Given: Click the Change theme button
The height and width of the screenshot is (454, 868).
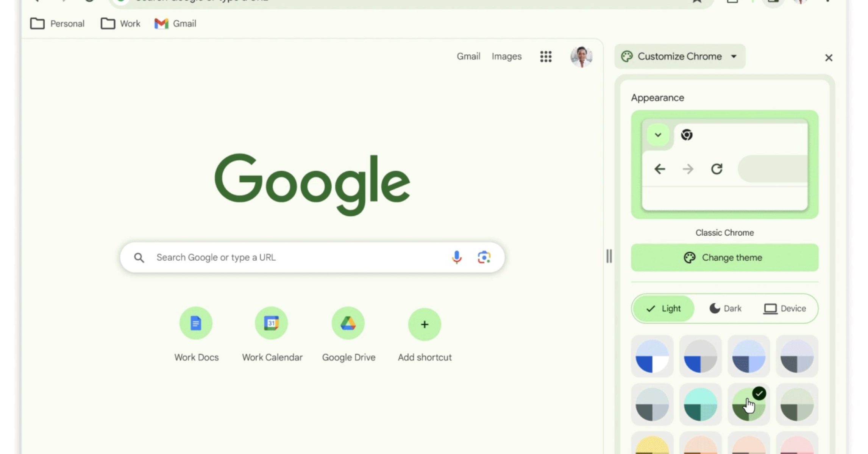Looking at the screenshot, I should click(x=724, y=257).
